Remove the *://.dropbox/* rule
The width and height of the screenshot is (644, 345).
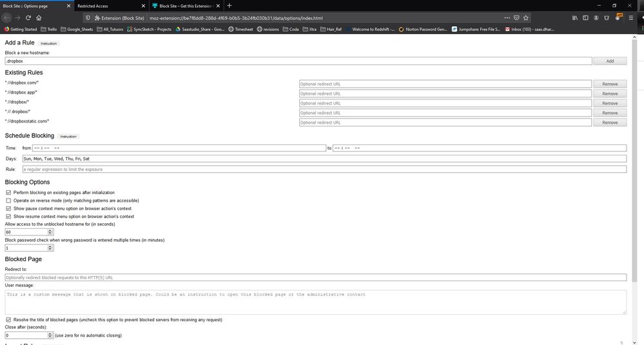[610, 113]
